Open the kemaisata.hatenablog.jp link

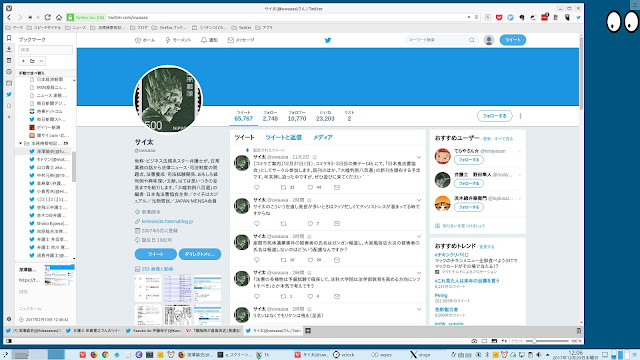pos(167,221)
